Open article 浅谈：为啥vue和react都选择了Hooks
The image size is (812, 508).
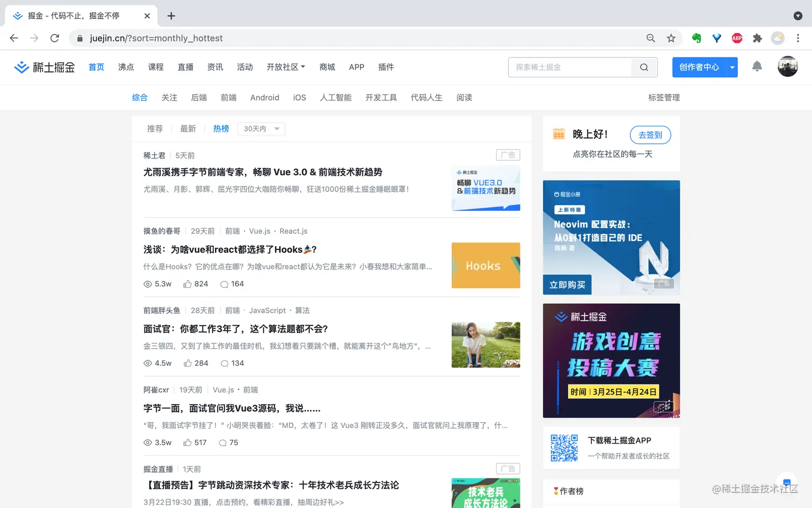(x=230, y=249)
